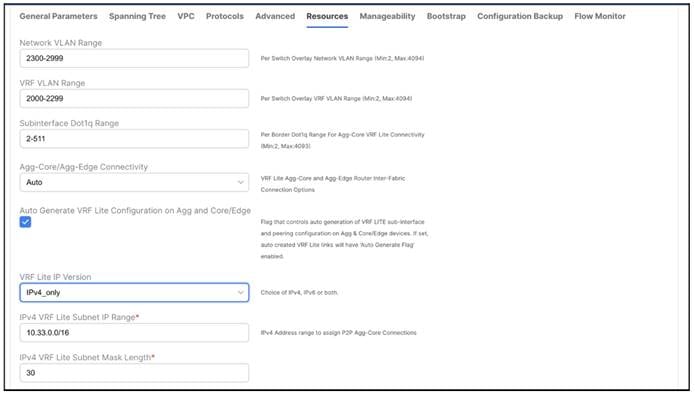Click 'IPv4 Address range to assign P2P' description
Viewport: 695px width, 395px height.
coord(339,332)
